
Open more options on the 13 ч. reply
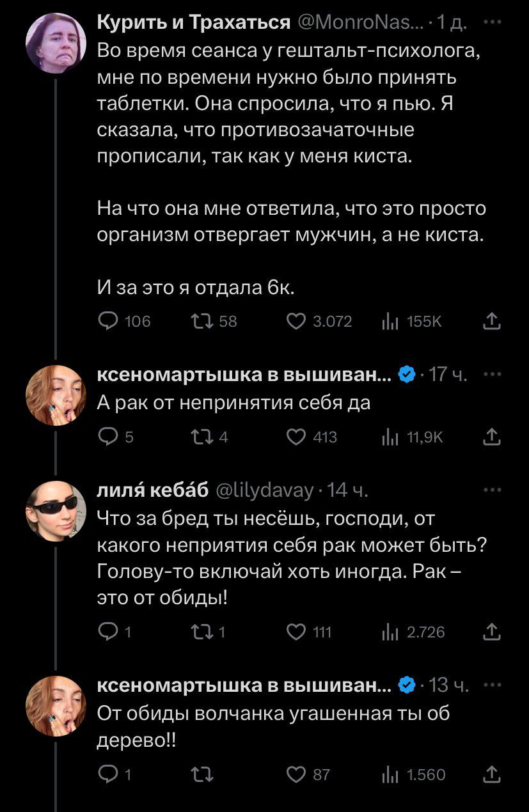(491, 685)
